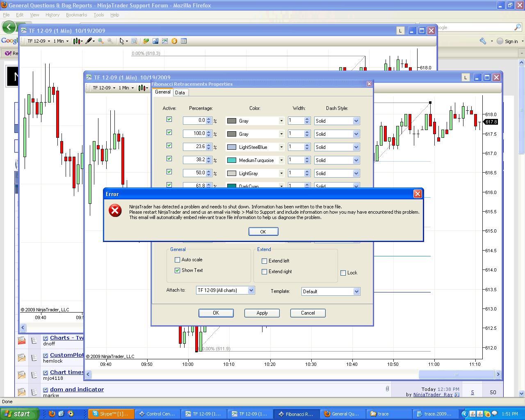Screen dimensions: 525x420
Task: Click Firefox's green Back arrow button
Action: (9, 27)
